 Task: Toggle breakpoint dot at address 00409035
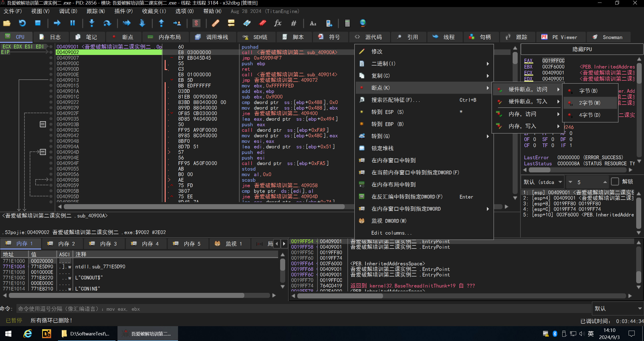[51, 119]
